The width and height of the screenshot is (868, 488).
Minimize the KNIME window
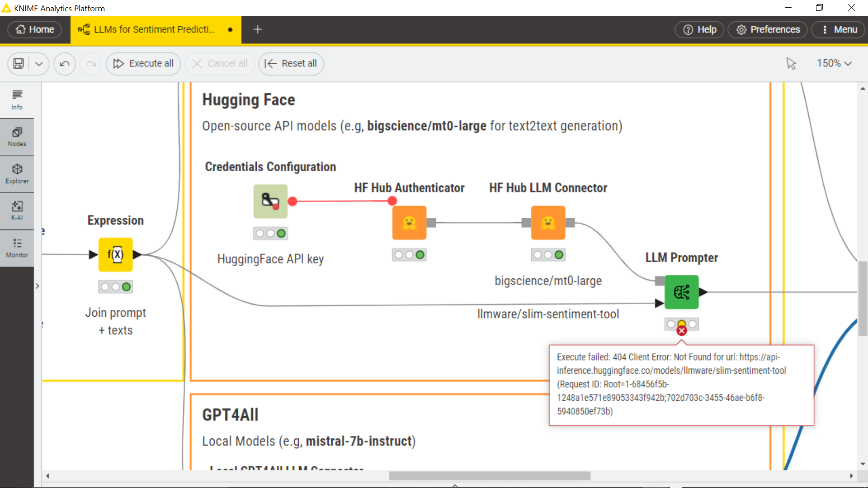click(x=788, y=8)
